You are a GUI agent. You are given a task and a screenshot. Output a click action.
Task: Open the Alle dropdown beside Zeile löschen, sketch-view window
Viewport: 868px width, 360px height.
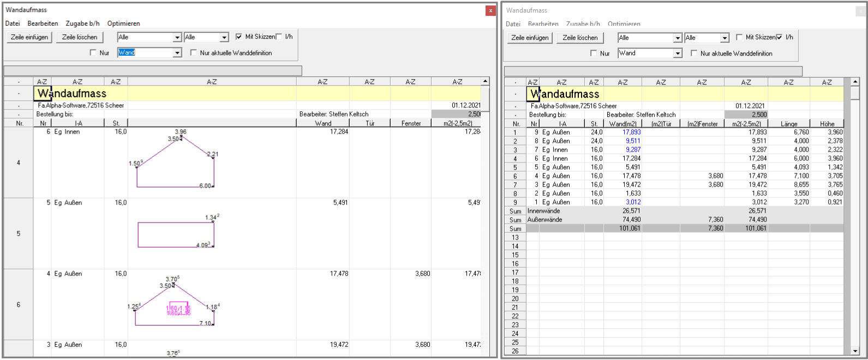click(x=177, y=37)
